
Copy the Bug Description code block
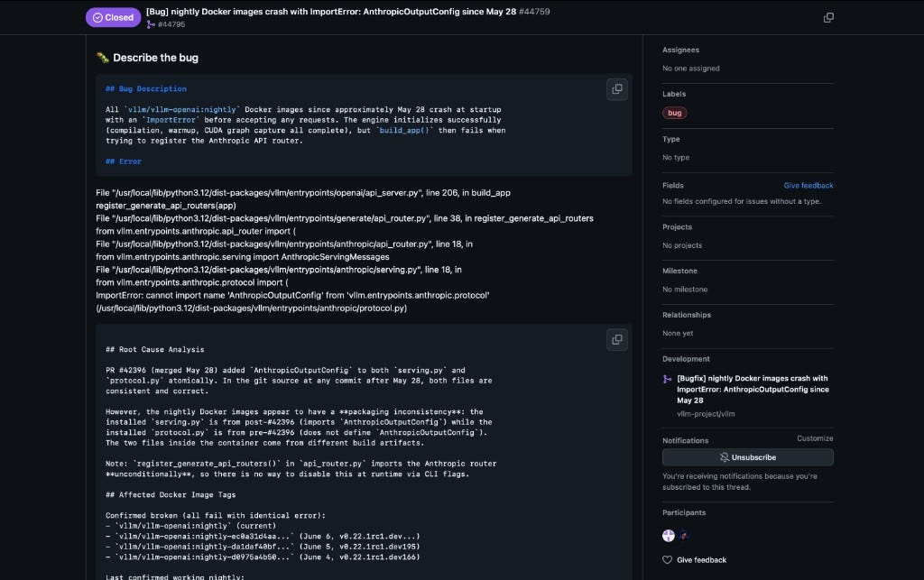(x=616, y=89)
